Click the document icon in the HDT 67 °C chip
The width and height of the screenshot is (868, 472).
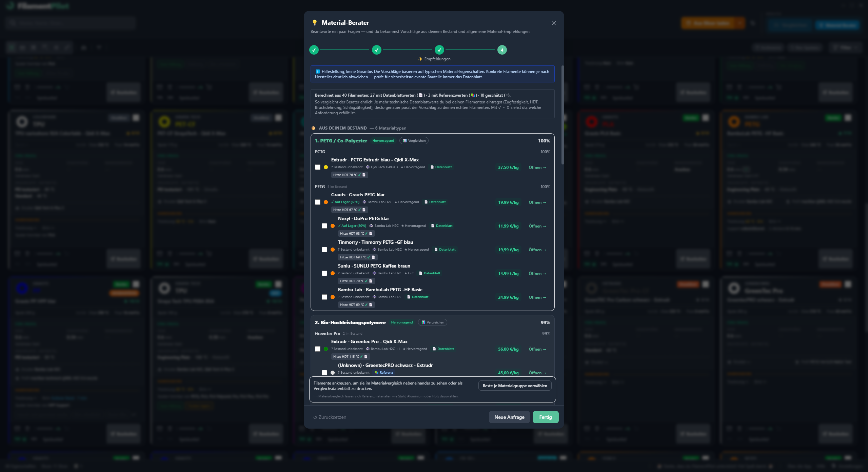point(364,210)
